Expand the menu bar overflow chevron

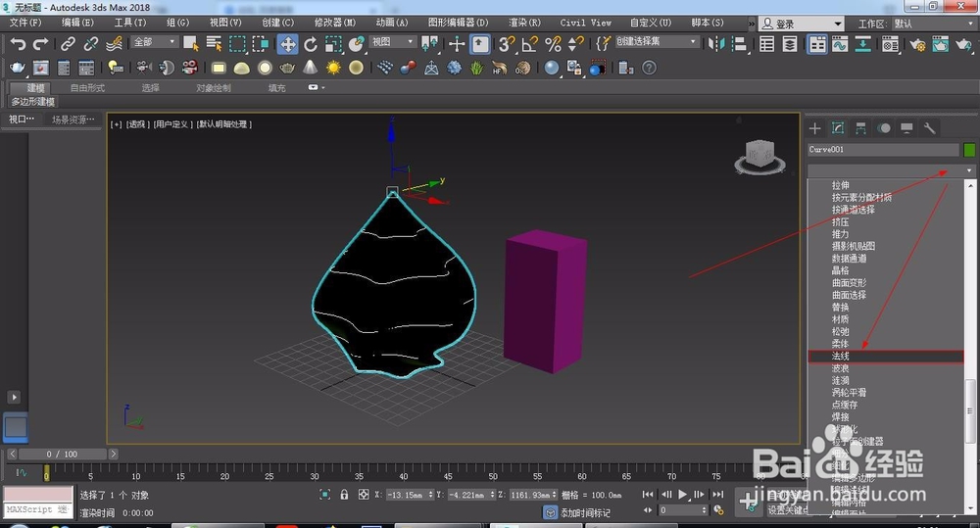(x=752, y=24)
